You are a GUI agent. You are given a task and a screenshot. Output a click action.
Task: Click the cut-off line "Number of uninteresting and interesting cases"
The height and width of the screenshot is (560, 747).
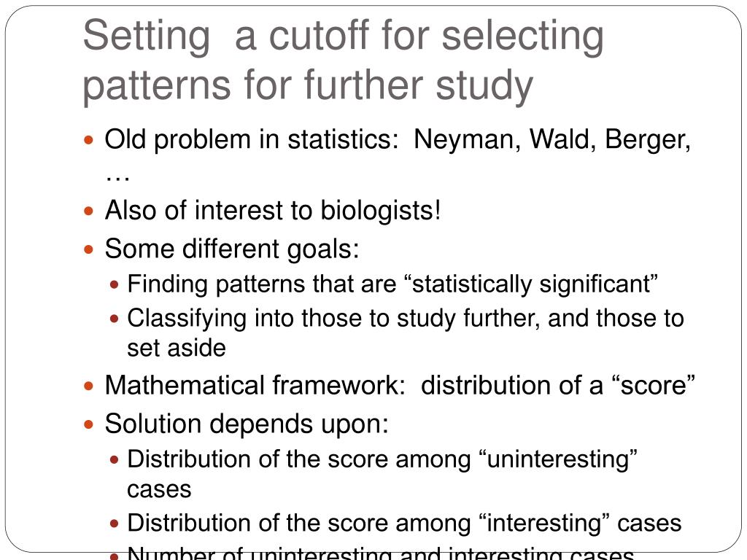click(381, 554)
